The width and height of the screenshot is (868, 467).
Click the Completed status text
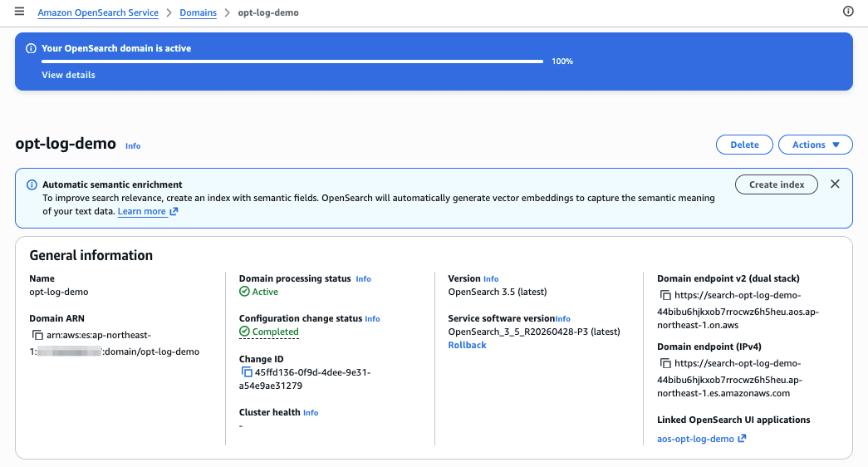click(275, 332)
